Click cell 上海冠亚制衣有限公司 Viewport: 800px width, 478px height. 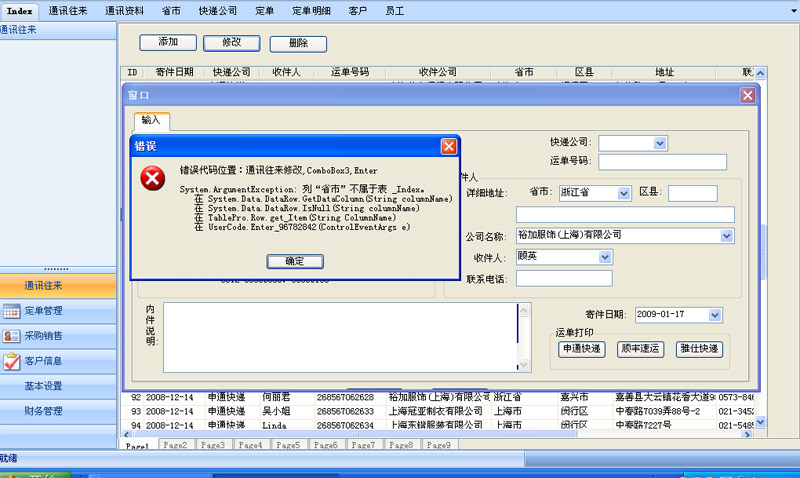click(436, 411)
